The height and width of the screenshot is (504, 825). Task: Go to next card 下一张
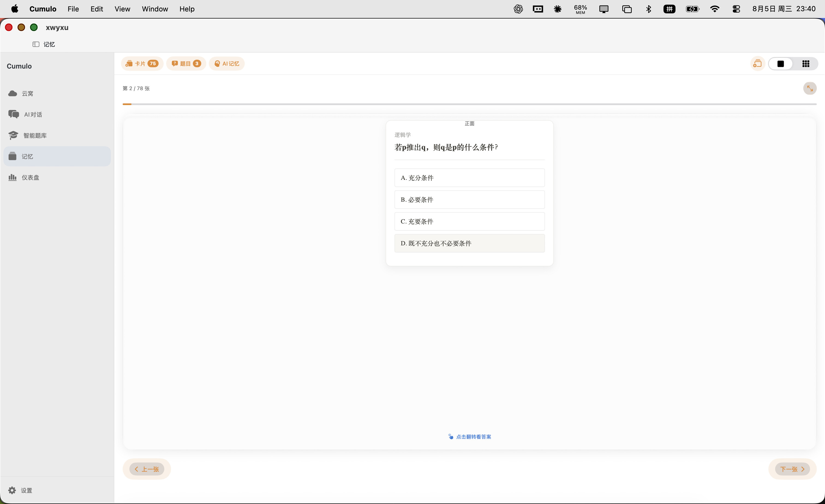(x=792, y=469)
